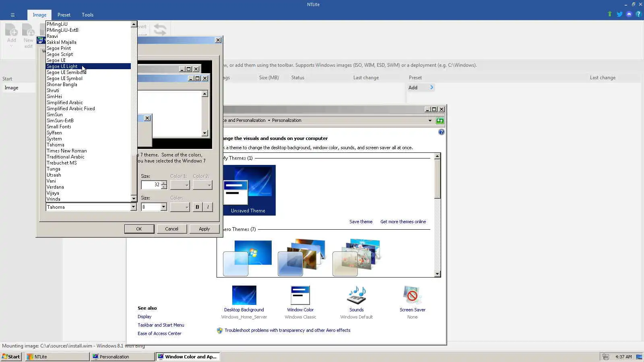
Task: Select the second Aero theme thumbnail
Action: (x=302, y=258)
